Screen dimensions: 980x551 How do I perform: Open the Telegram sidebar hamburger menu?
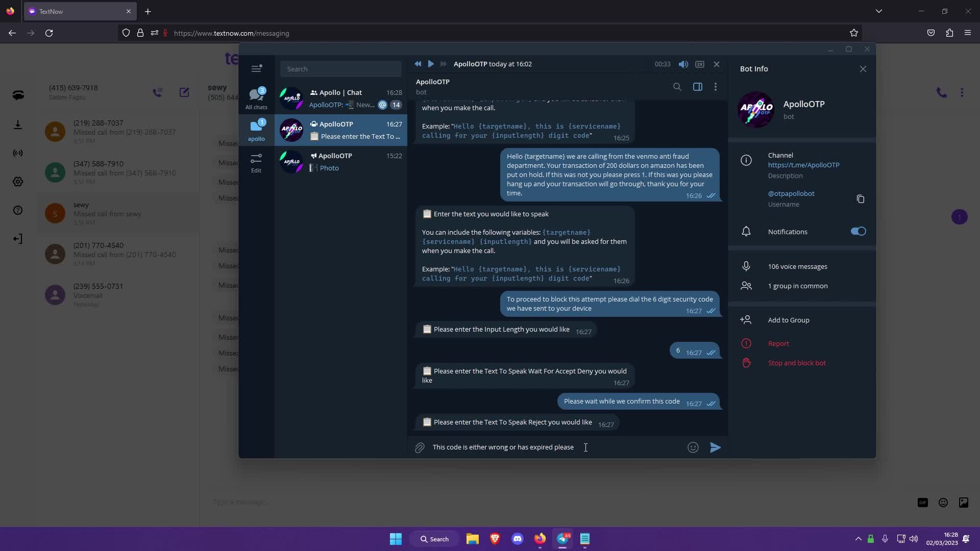coord(257,68)
